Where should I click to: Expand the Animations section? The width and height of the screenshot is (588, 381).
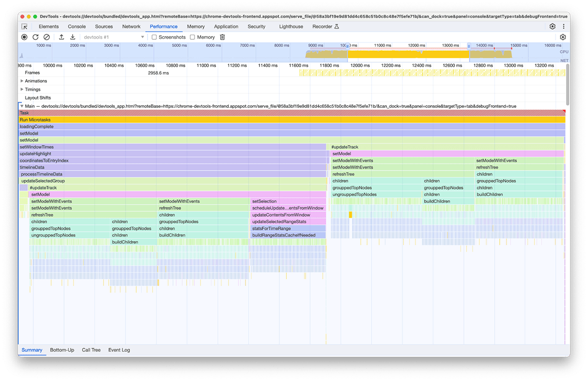click(x=22, y=81)
